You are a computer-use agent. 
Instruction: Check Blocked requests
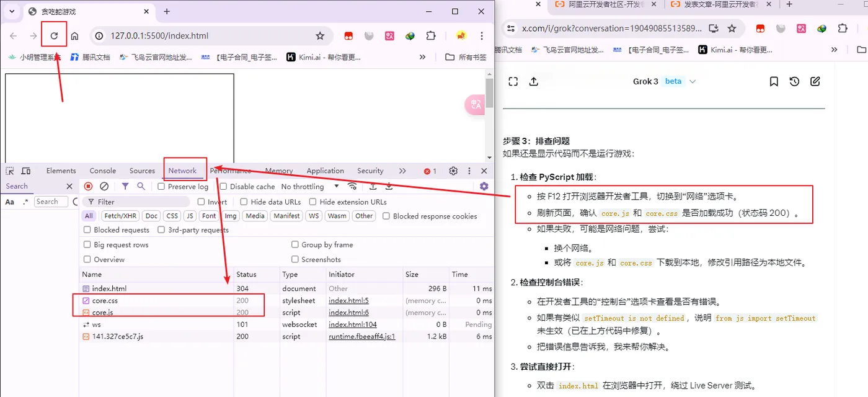pyautogui.click(x=87, y=230)
